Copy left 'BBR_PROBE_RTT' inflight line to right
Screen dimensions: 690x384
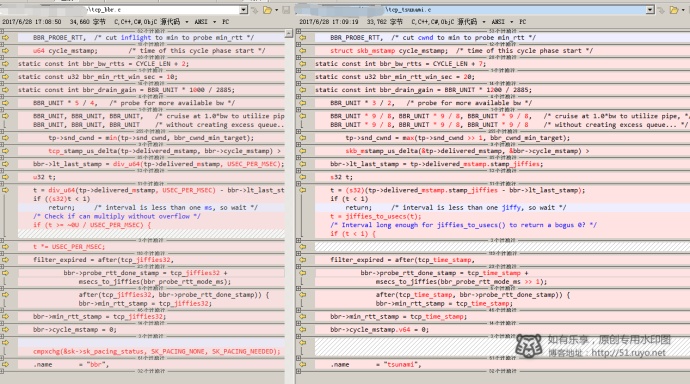pyautogui.click(x=5, y=38)
